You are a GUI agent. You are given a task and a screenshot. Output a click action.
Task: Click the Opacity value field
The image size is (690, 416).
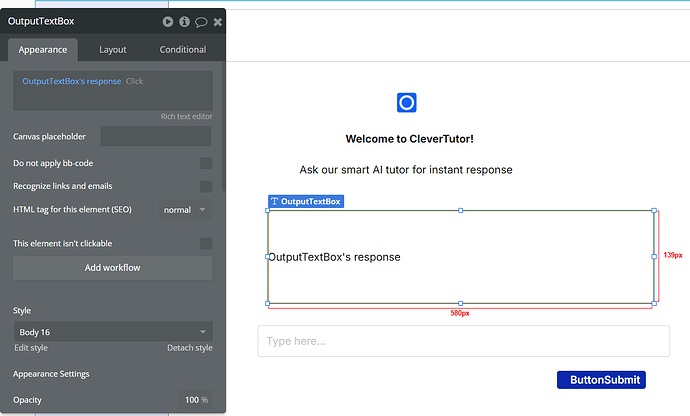point(195,400)
